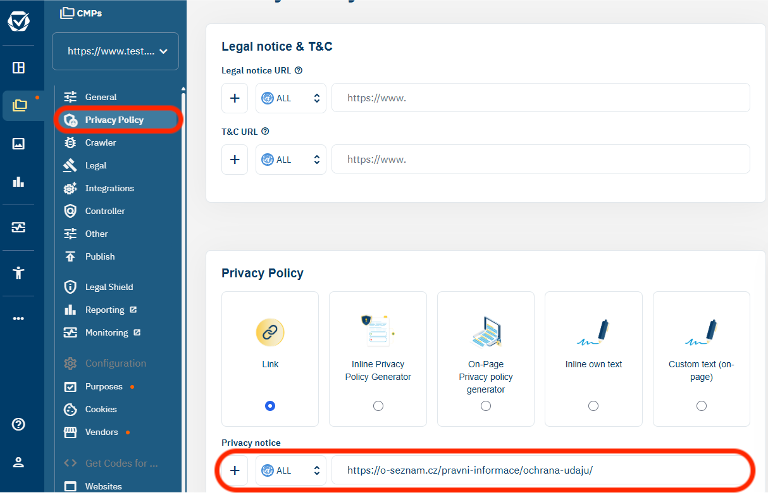The width and height of the screenshot is (768, 493).
Task: Open the ALL language dropdown for Legal notice URL
Action: [291, 98]
